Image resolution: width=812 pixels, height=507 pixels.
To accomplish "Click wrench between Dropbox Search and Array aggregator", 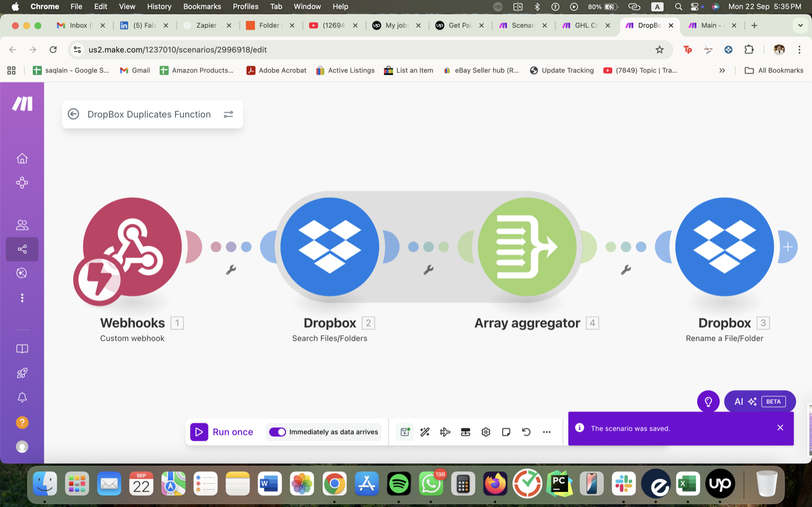I will pos(428,269).
